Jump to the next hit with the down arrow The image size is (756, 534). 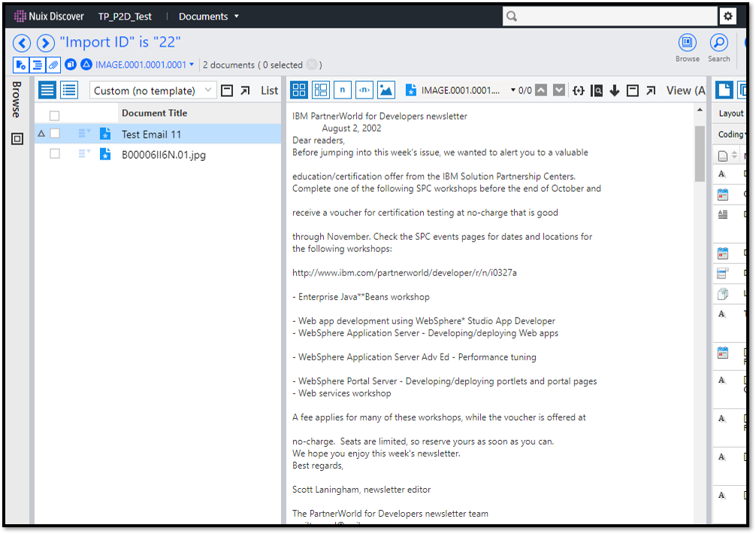(559, 90)
